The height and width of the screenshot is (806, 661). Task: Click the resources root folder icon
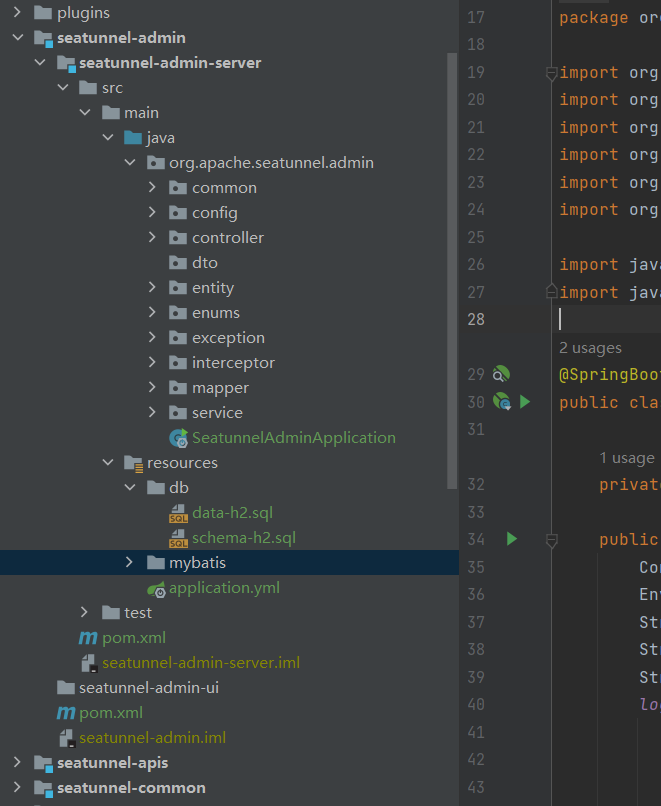pos(134,464)
